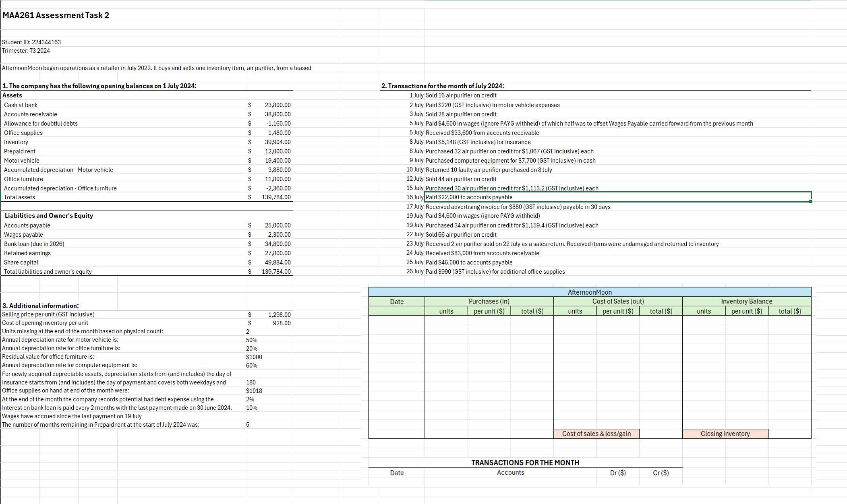This screenshot has width=847, height=504.
Task: Select the Allowance for doubtful debts label cell
Action: pyautogui.click(x=41, y=124)
